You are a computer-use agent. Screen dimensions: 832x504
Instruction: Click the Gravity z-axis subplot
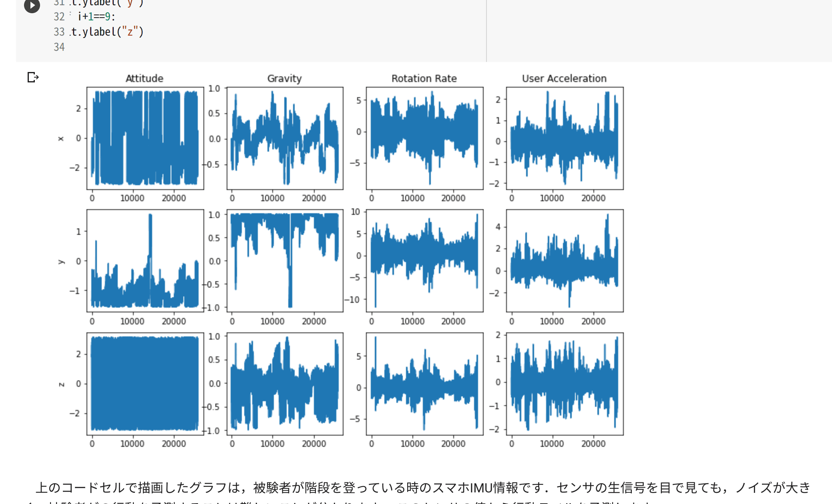pos(284,384)
